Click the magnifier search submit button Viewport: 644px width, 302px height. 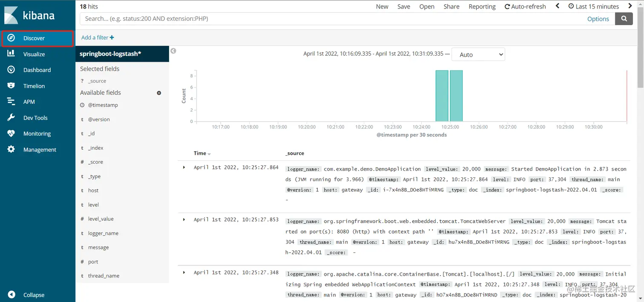(624, 19)
